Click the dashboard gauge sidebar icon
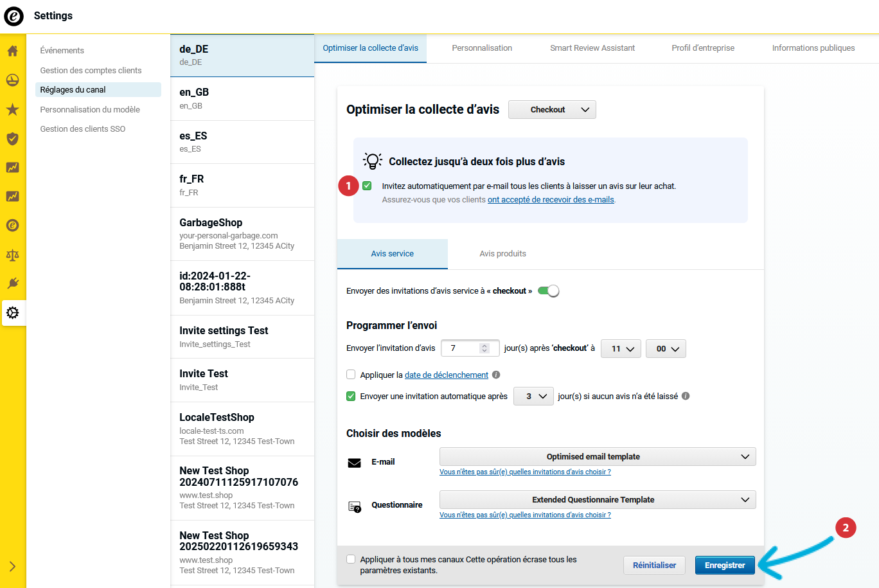 point(12,80)
